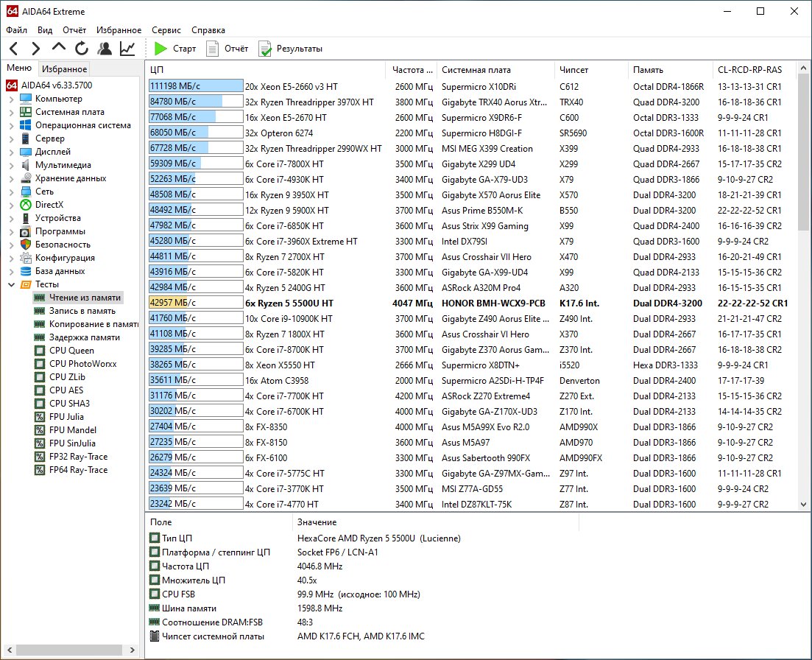Click the green Старт play icon

click(x=161, y=49)
